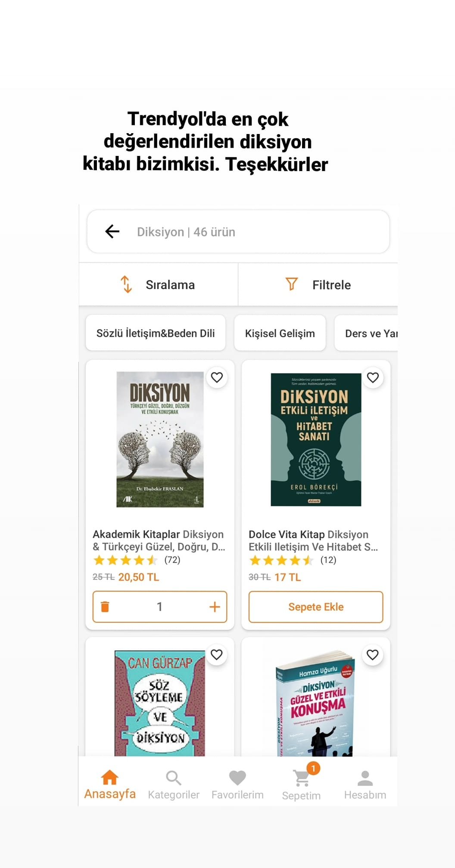Select Kişisel Gelişim category chip
The height and width of the screenshot is (868, 455).
(280, 333)
